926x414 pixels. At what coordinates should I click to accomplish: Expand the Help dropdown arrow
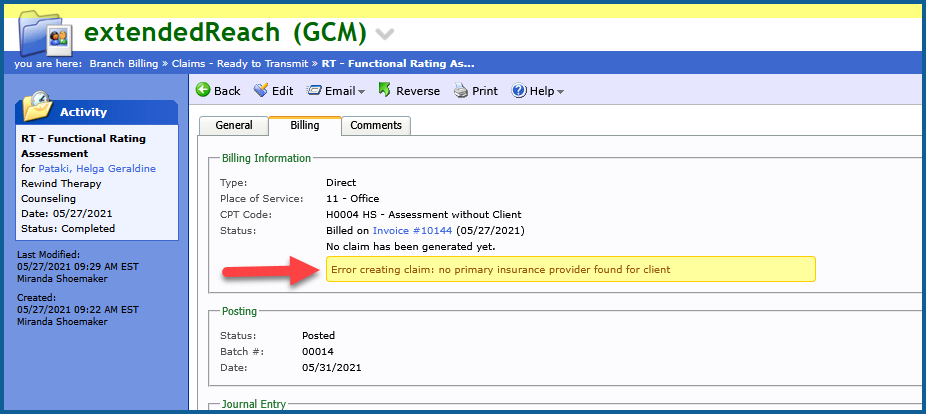click(x=560, y=92)
